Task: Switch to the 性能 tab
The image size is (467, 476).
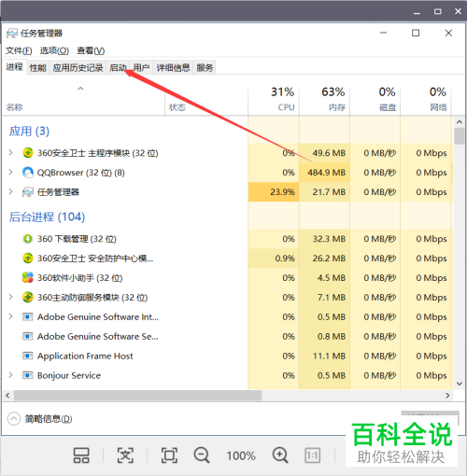Action: (38, 67)
